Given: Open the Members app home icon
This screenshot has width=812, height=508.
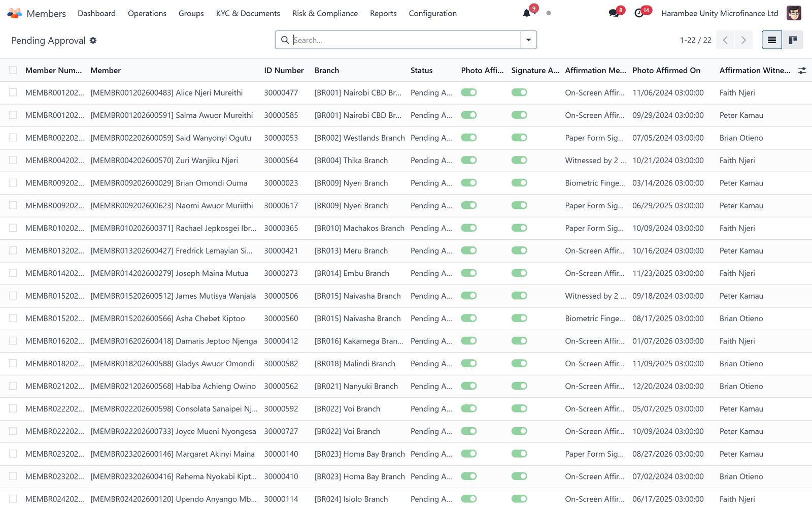Looking at the screenshot, I should [x=15, y=13].
